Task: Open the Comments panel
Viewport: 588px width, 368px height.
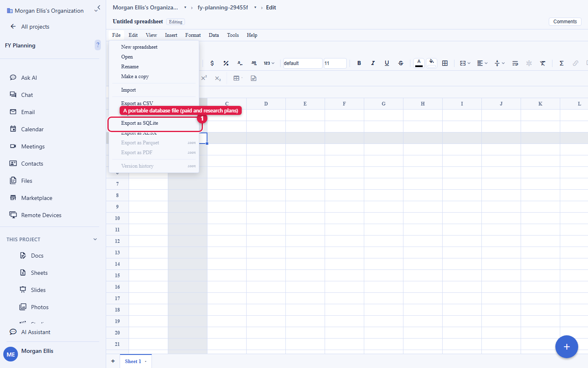Action: point(565,22)
